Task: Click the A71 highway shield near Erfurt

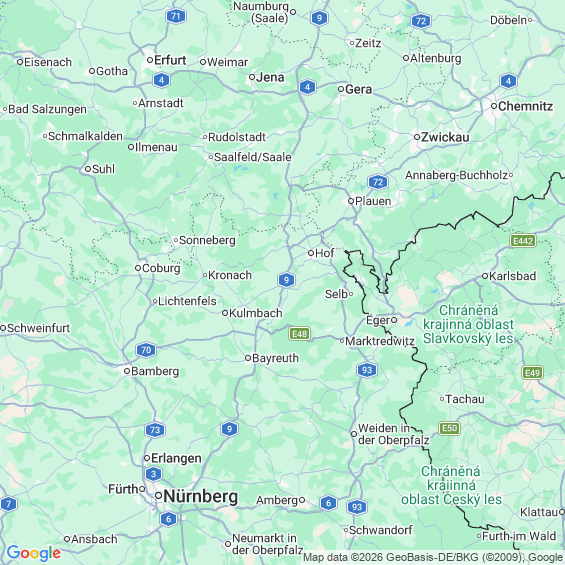Action: click(176, 16)
